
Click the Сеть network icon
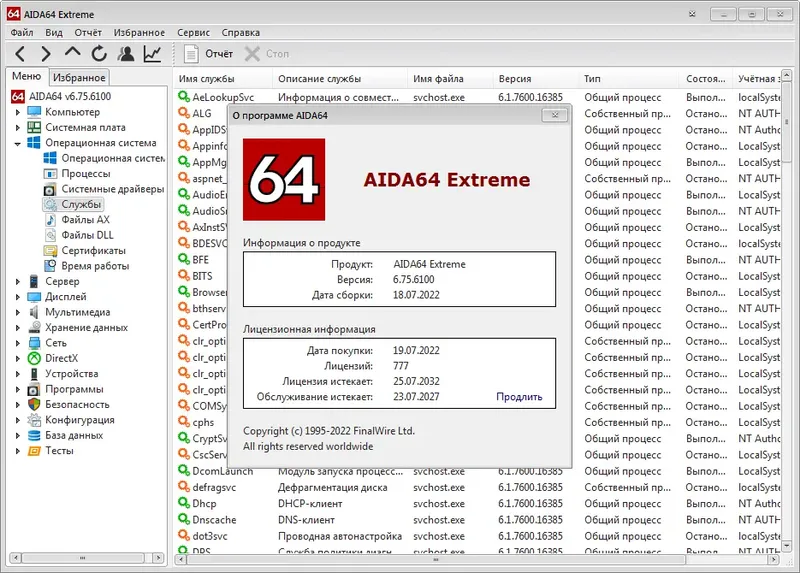point(34,343)
